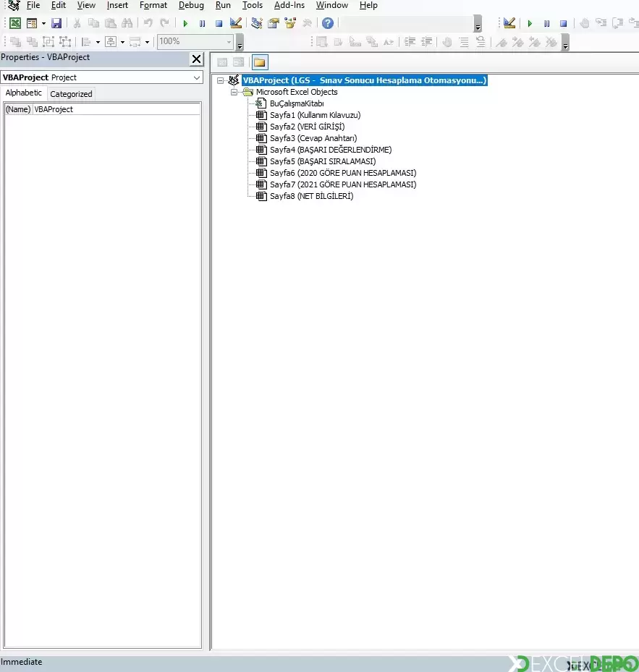639x672 pixels.
Task: Toggle Bookmark using the blue flag icon
Action: click(502, 41)
